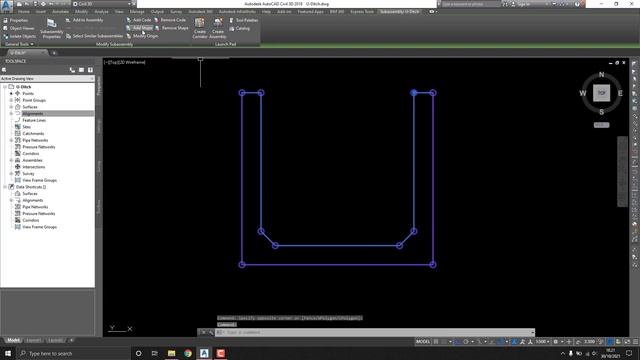This screenshot has width=640, height=360.
Task: Open the Windows Start menu
Action: (x=8, y=353)
